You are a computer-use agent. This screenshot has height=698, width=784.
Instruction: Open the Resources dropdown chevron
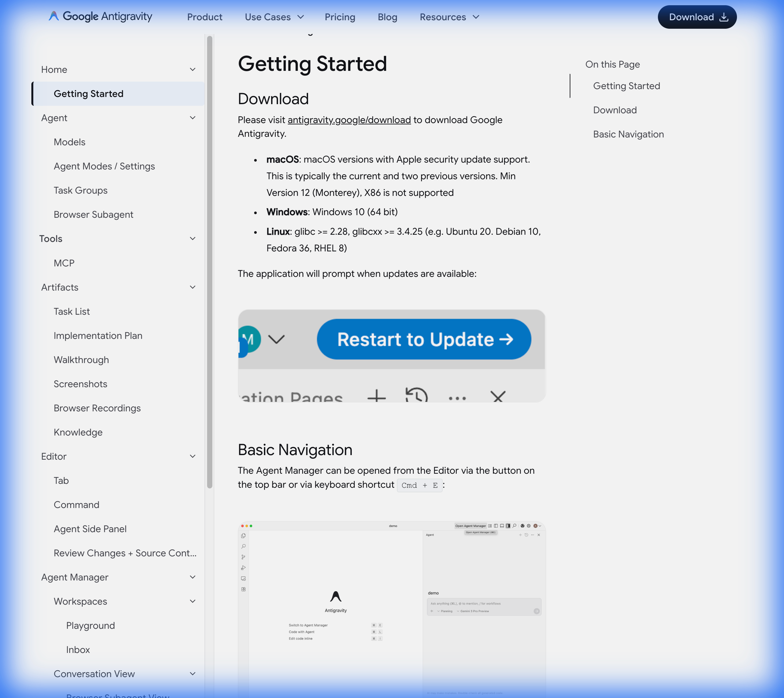pyautogui.click(x=476, y=17)
